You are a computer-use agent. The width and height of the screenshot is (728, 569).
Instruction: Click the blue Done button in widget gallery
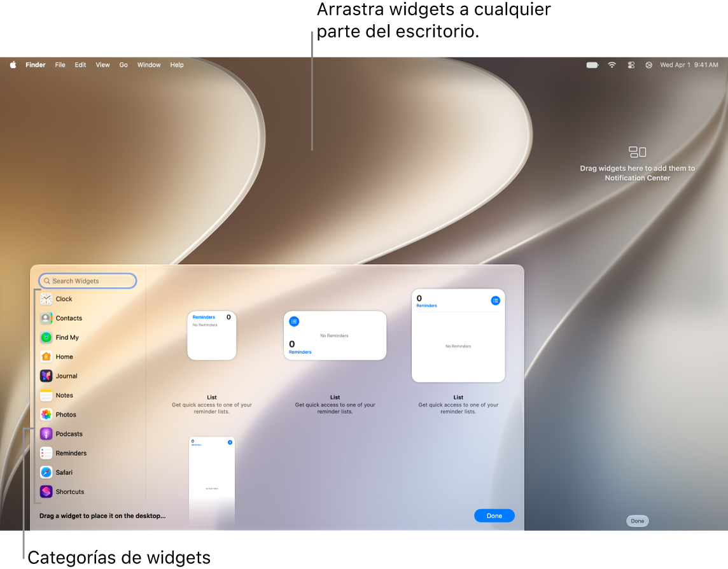(494, 516)
